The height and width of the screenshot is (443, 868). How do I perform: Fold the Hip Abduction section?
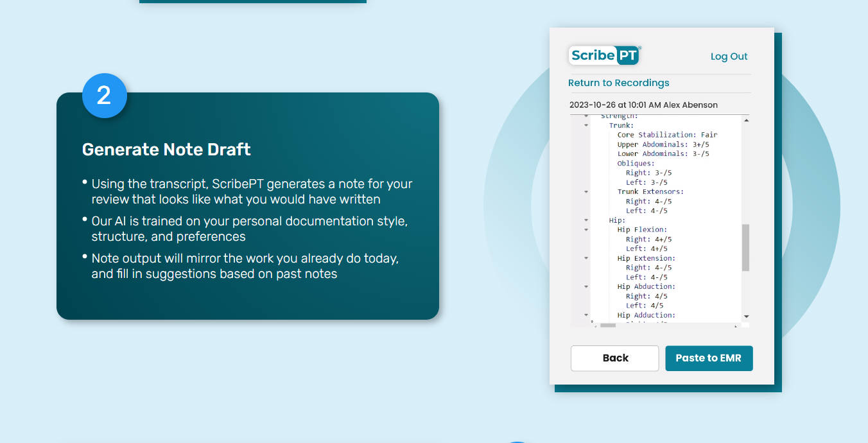pos(586,286)
